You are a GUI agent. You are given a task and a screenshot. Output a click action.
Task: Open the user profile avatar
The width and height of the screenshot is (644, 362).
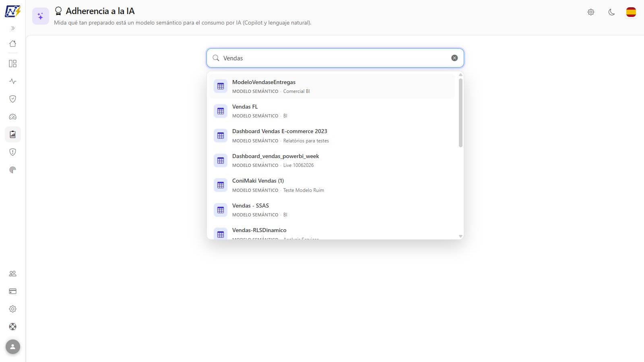[x=13, y=347]
